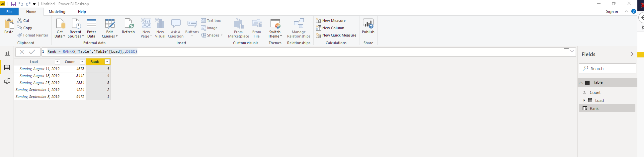Select the Count field in Fields
Screen dimensions: 644x157
[595, 93]
